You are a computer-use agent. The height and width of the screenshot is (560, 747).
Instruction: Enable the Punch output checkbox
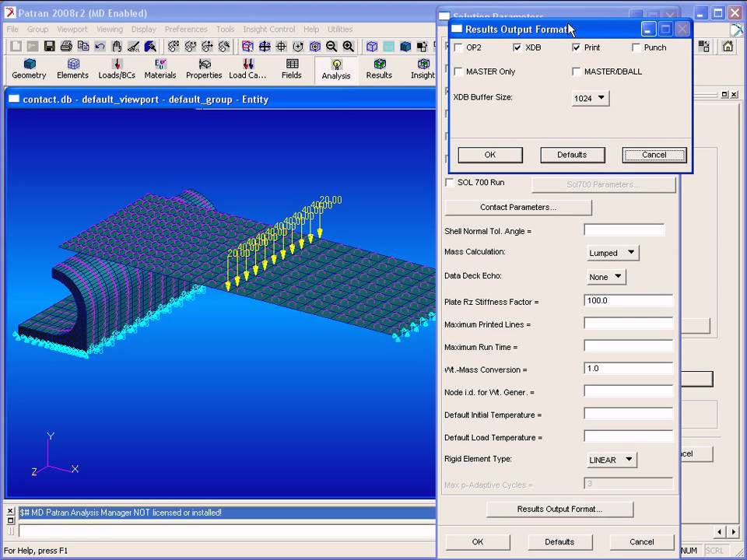(636, 47)
